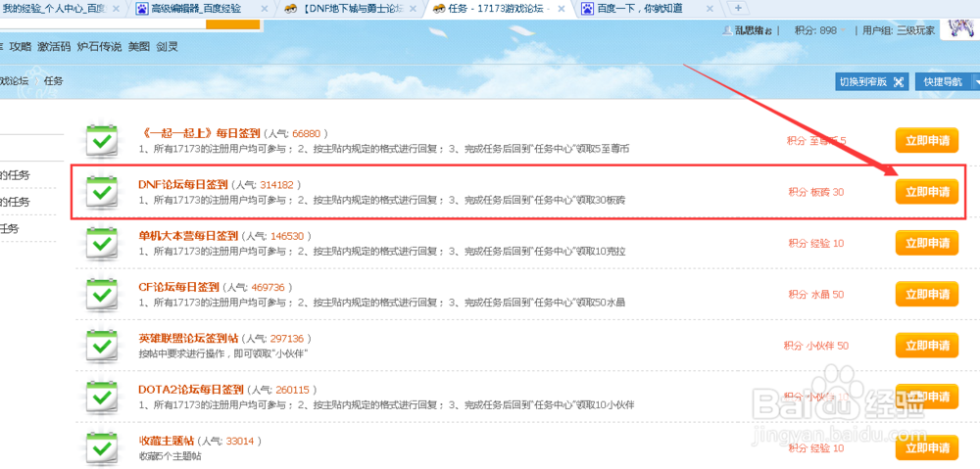This screenshot has height=469, width=980.
Task: Click the 积分 小伙伴 50 reward text
Action: 816,346
